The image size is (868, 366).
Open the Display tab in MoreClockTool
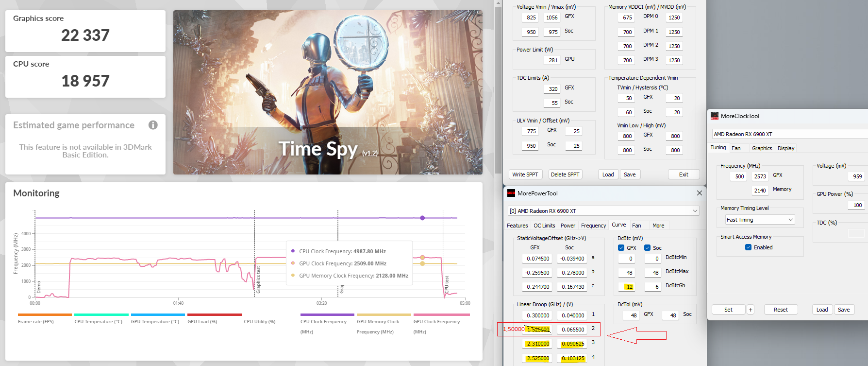(x=786, y=148)
